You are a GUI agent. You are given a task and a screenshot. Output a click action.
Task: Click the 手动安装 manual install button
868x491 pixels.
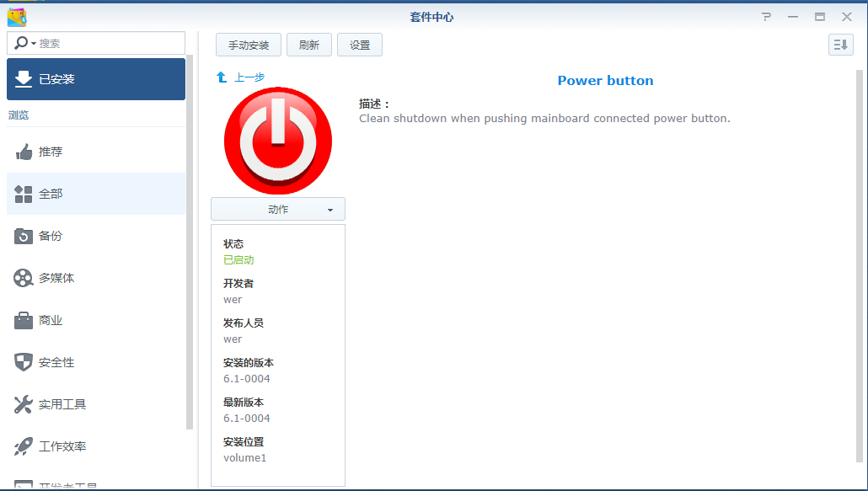coord(248,45)
